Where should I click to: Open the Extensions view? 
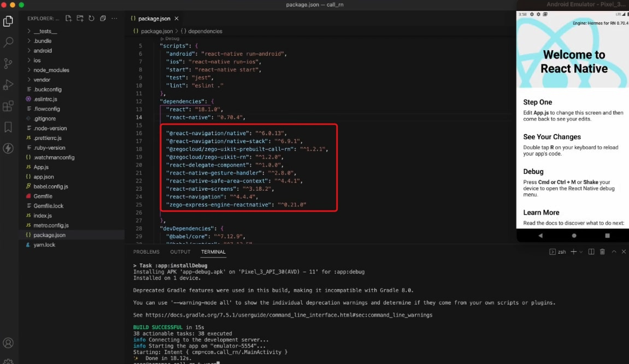8,105
